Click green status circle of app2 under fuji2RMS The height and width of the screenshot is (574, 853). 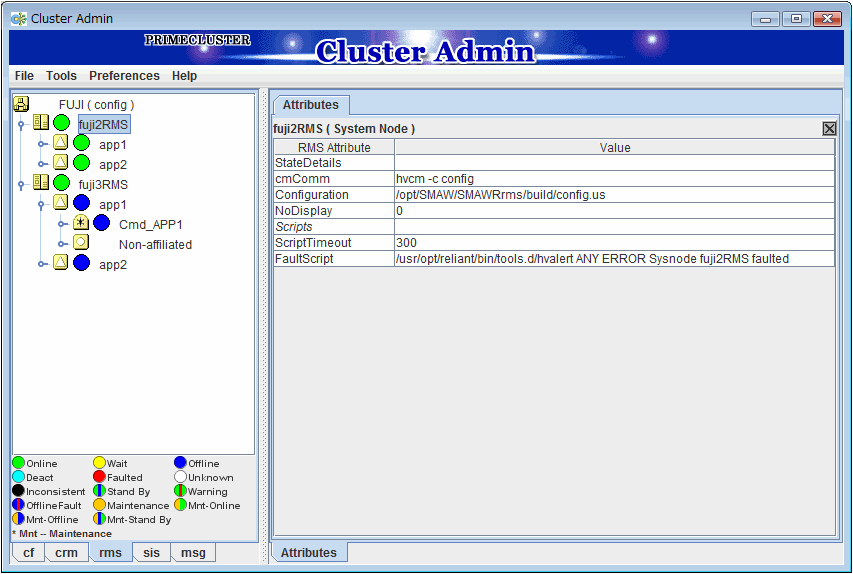(82, 163)
